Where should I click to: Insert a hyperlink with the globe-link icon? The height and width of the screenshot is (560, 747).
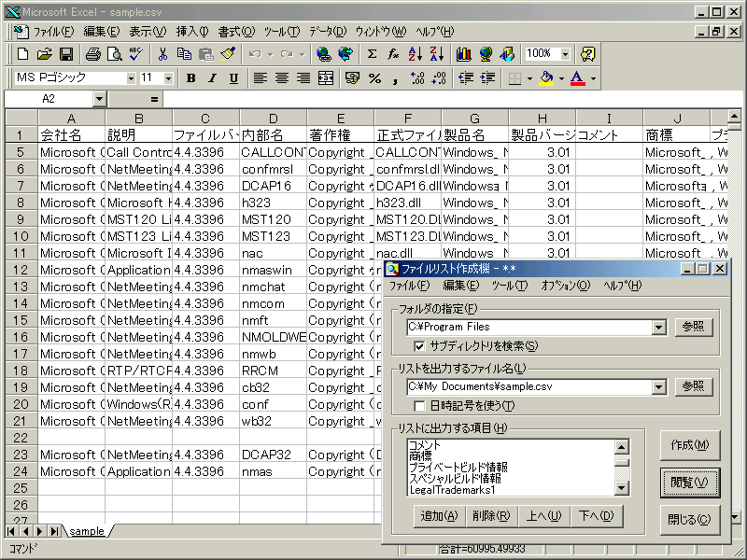(324, 54)
